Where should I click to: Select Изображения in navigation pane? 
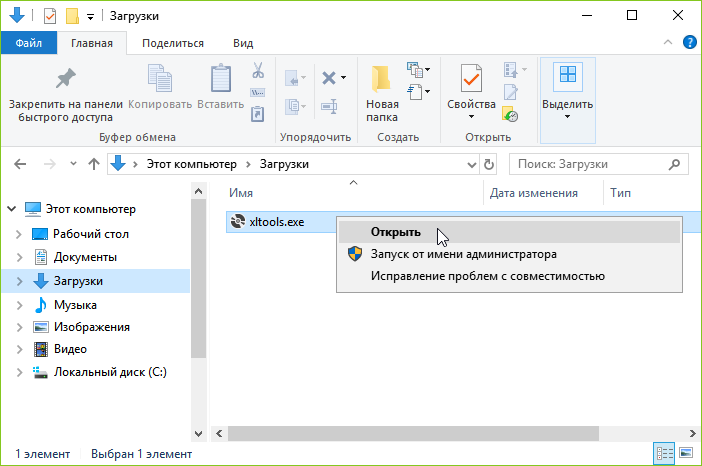[92, 327]
